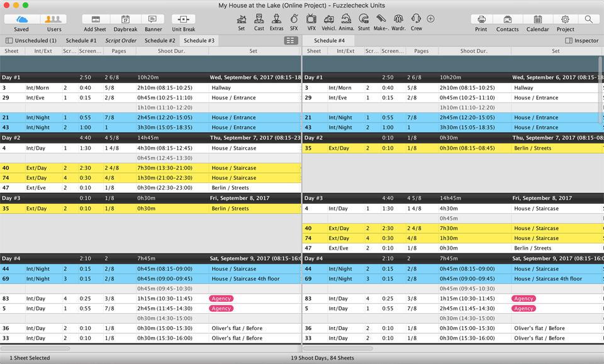Click Agency tag on sheet 83 left pane

click(x=221, y=299)
